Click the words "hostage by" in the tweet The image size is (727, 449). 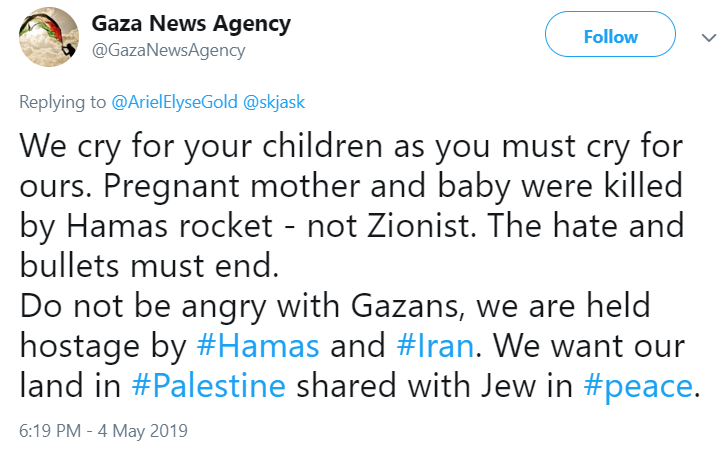(98, 347)
